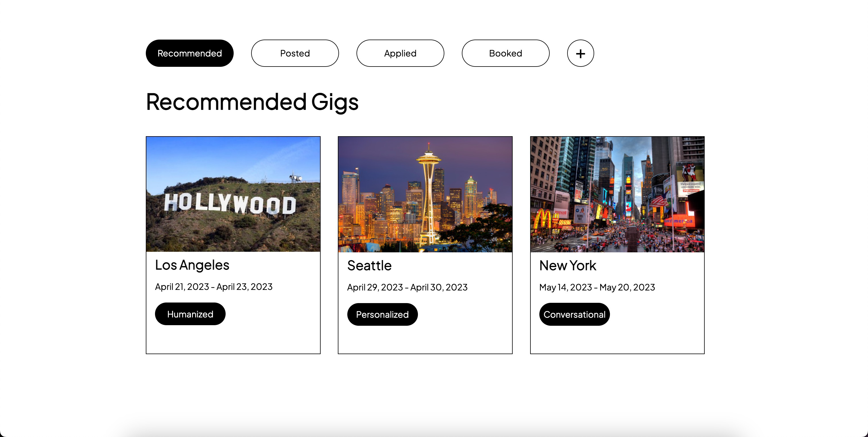Click the plus icon to add a tab
Image resolution: width=868 pixels, height=437 pixels.
580,53
